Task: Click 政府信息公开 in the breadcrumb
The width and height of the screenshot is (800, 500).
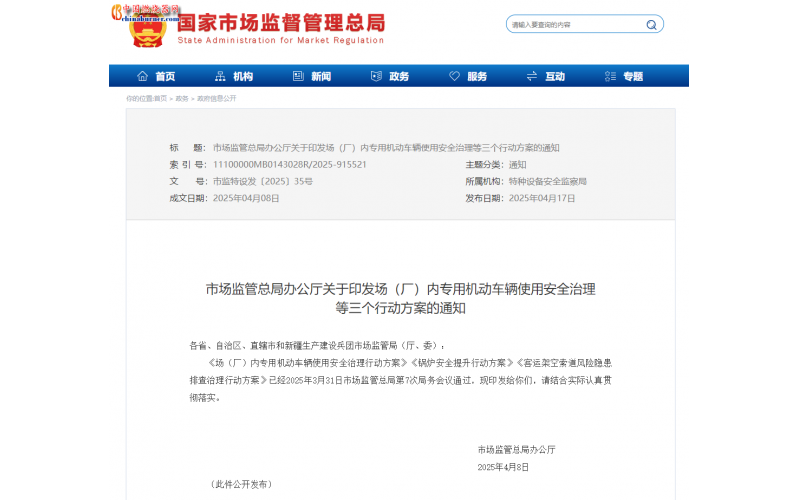Action: click(x=217, y=98)
